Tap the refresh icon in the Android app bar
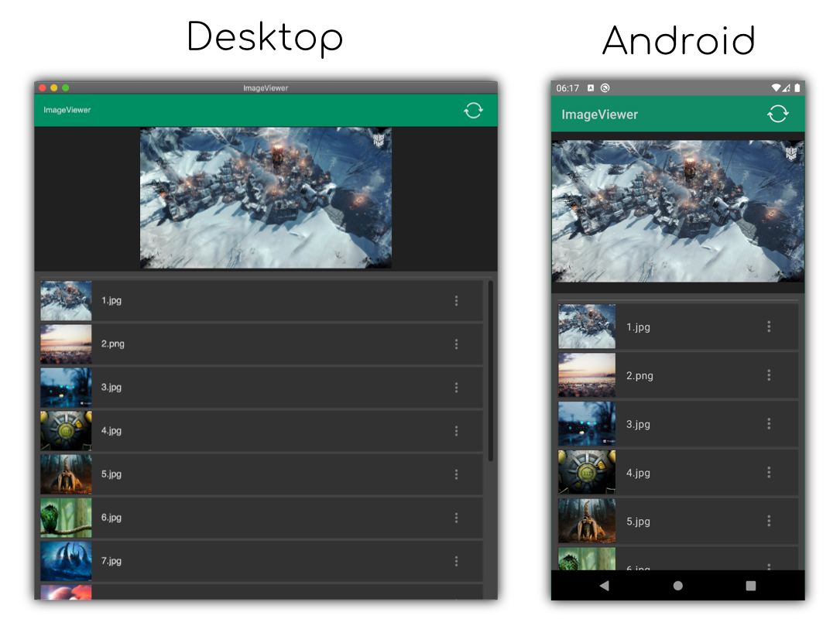This screenshot has height=619, width=840. pos(777,115)
